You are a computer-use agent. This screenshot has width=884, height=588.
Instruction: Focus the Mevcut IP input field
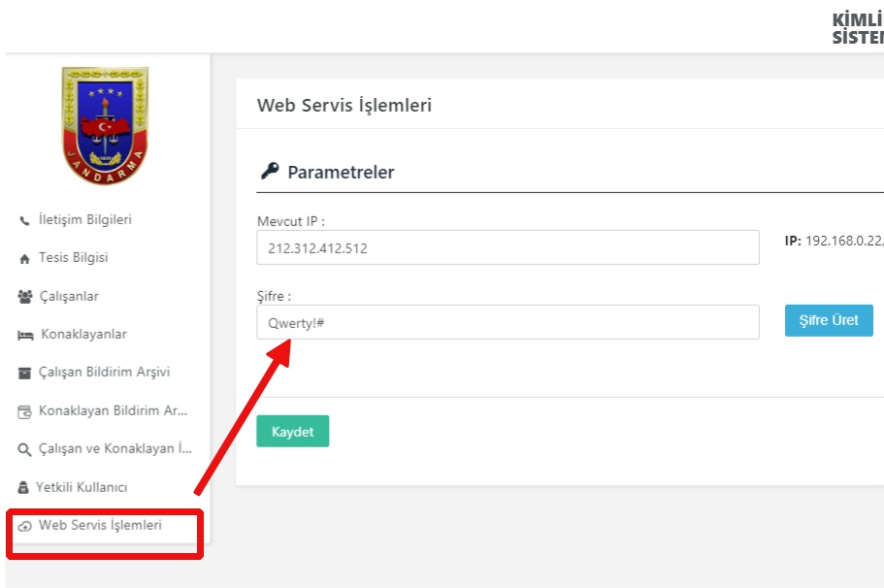(507, 247)
